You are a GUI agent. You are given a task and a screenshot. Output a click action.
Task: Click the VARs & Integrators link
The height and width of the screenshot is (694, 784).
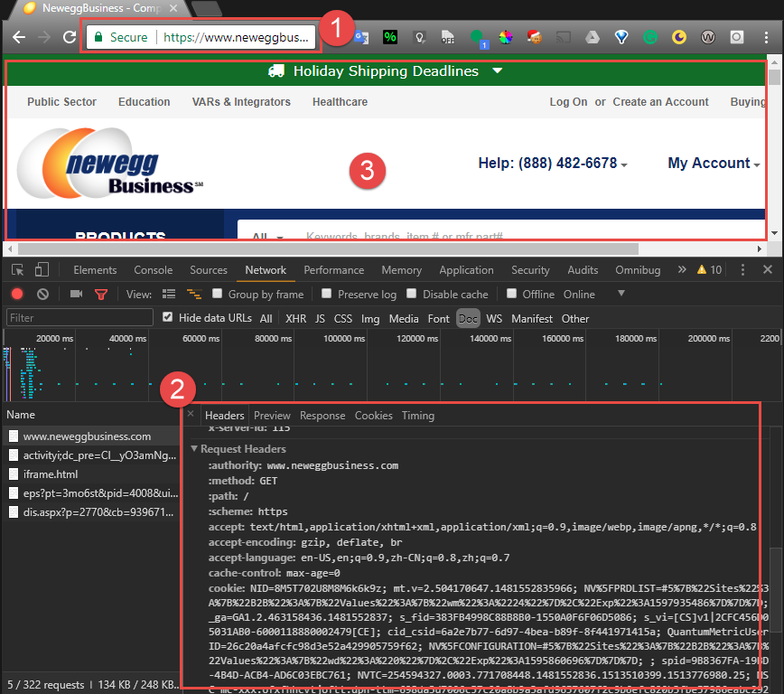pos(241,101)
